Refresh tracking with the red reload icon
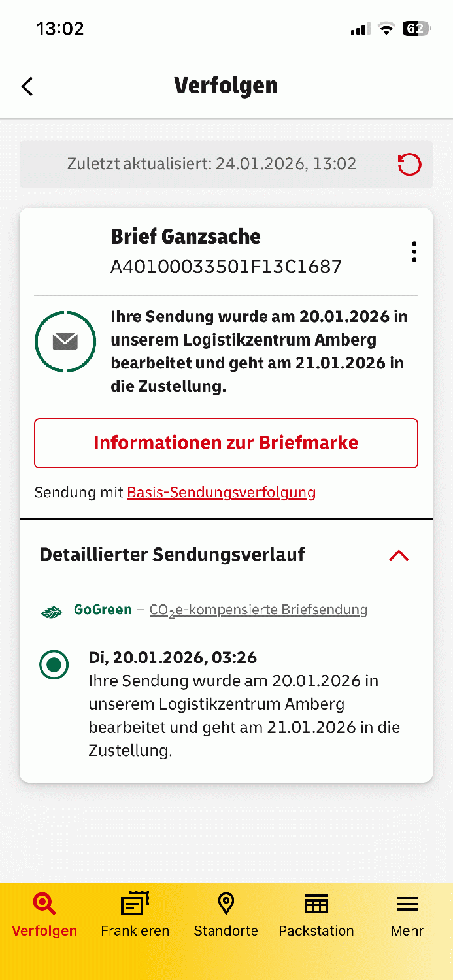This screenshot has height=980, width=453. point(410,165)
